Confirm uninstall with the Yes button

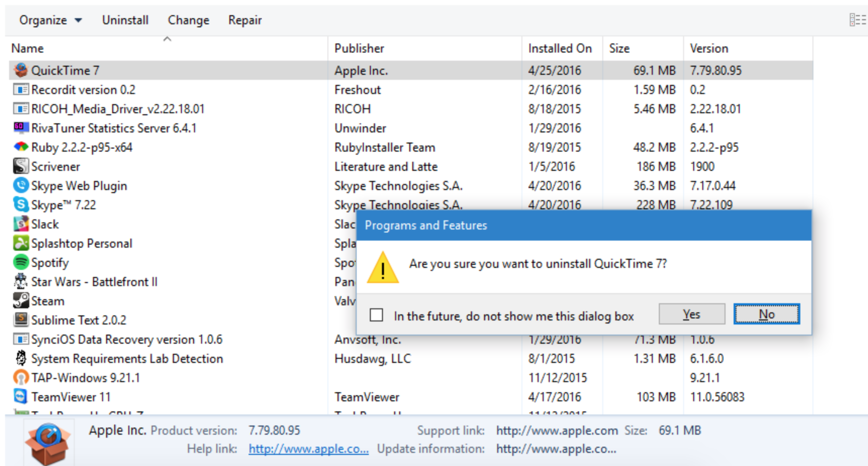[692, 314]
